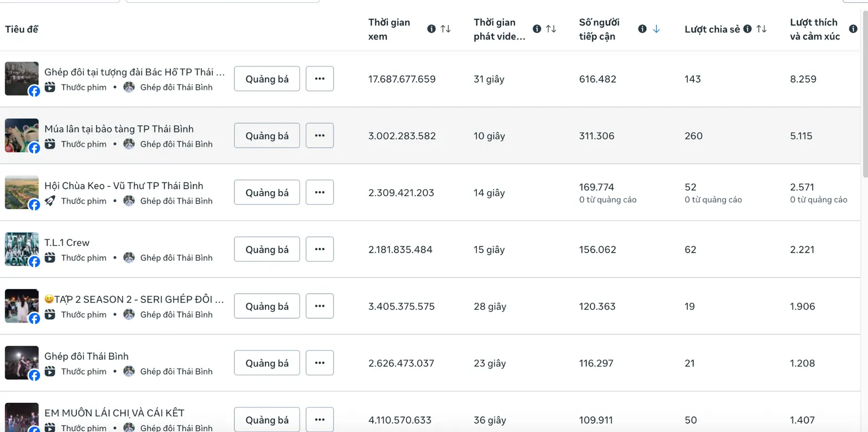Select reach value 616.482
The image size is (868, 432).
tap(598, 79)
